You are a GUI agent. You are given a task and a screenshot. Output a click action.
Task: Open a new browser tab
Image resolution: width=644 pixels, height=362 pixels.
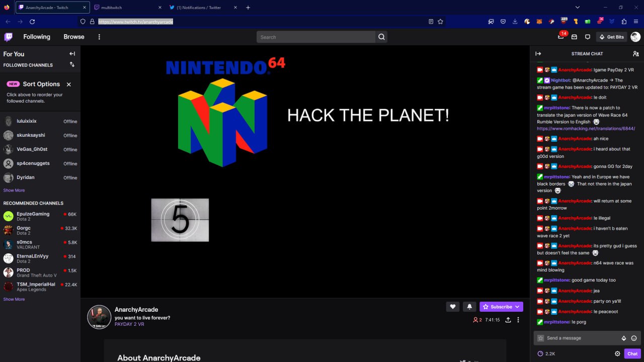coord(248,8)
